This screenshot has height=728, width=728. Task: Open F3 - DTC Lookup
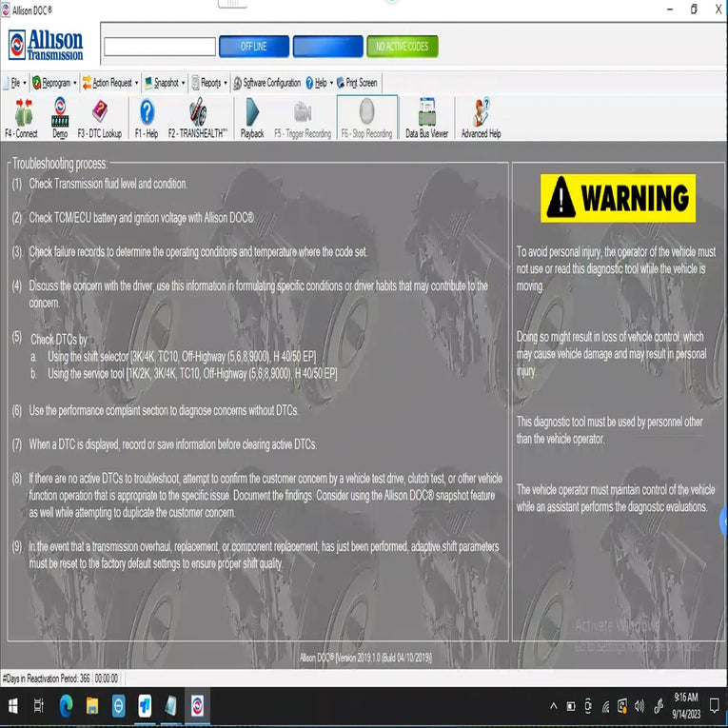pyautogui.click(x=99, y=117)
